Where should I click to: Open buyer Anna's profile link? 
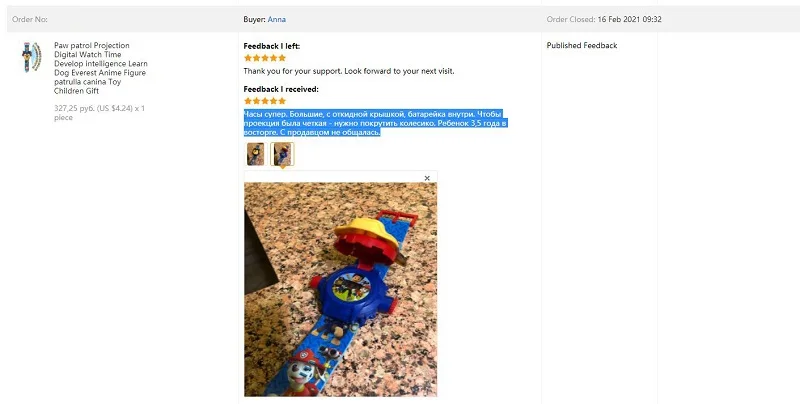coord(277,19)
